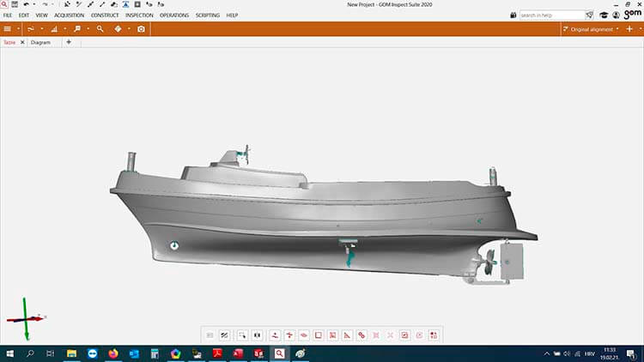Open the CONSTRUCT menu
Image resolution: width=644 pixels, height=362 pixels.
pos(105,15)
